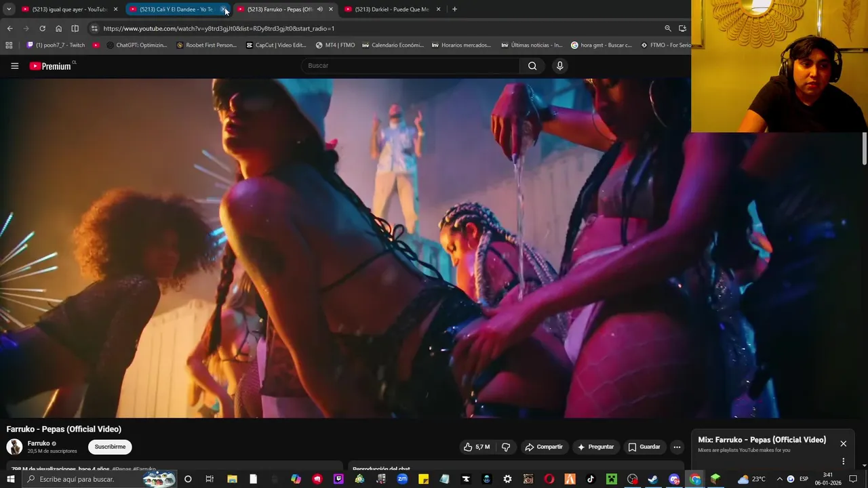Image resolution: width=868 pixels, height=488 pixels.
Task: Open the 'hora gmt' Google bookmark
Action: [x=601, y=45]
